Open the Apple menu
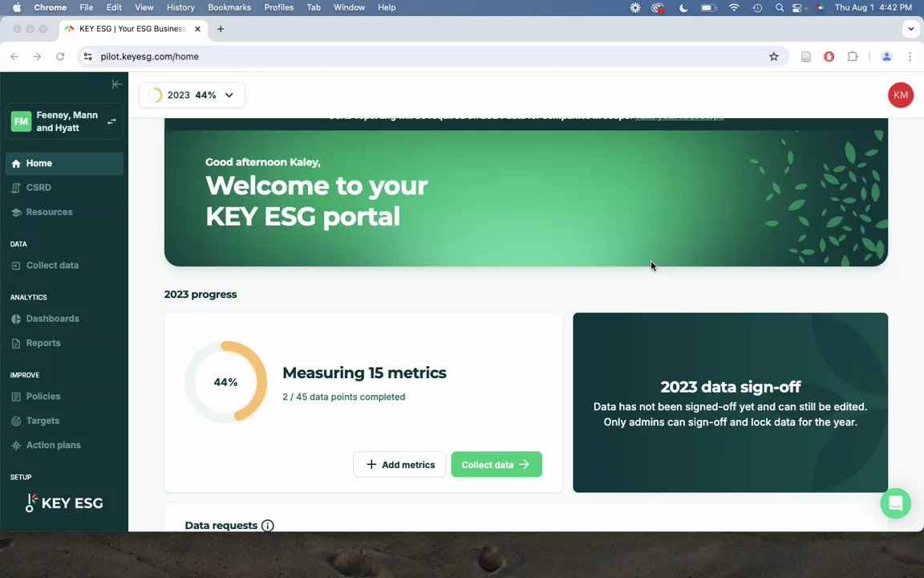Screen dimensions: 924x578 pyautogui.click(x=17, y=8)
